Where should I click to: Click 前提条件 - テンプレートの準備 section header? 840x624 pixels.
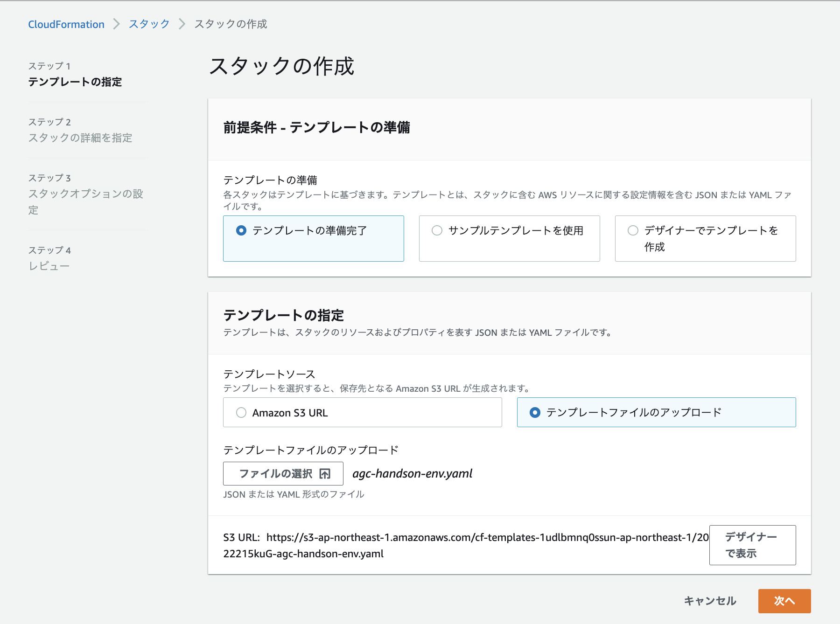coord(317,128)
